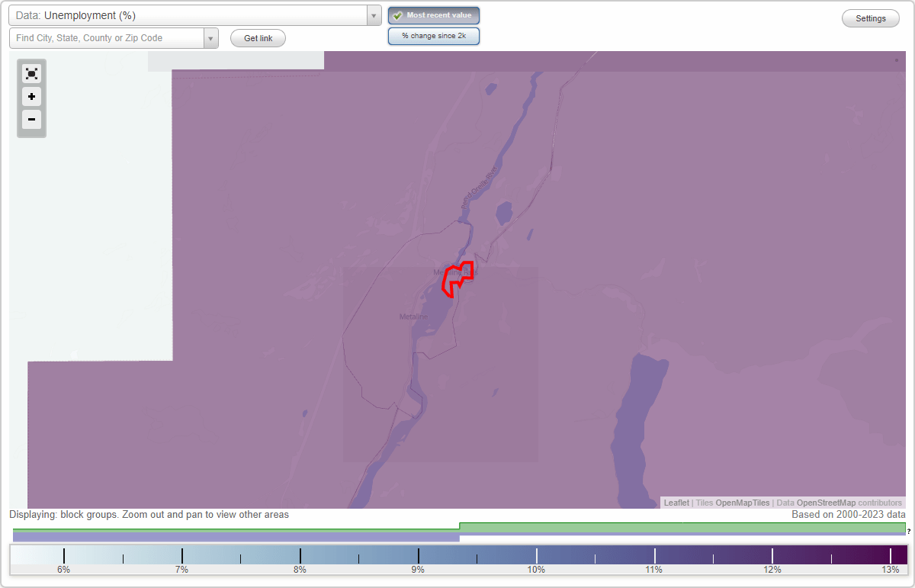The height and width of the screenshot is (588, 915).
Task: Click the Get link button
Action: tap(258, 38)
